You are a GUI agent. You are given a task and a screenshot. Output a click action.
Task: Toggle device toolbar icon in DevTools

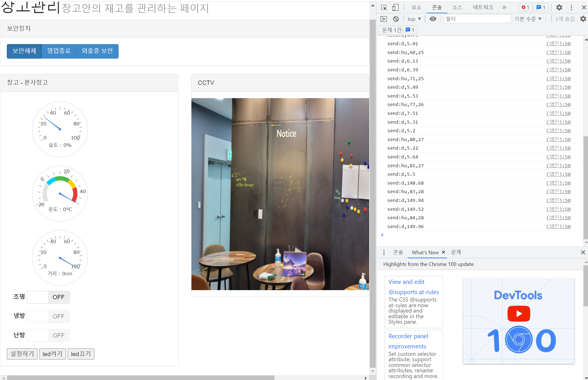pos(395,8)
